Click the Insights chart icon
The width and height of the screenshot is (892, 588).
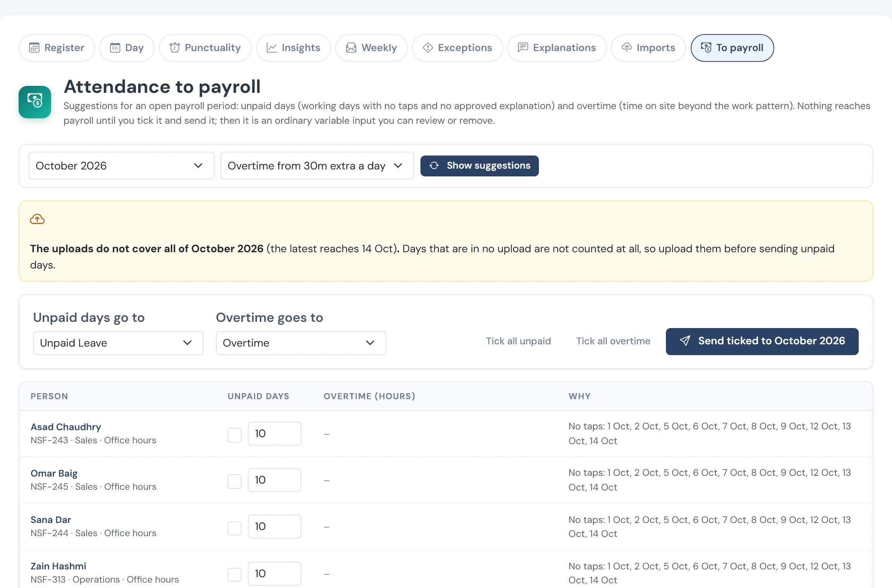(x=272, y=48)
